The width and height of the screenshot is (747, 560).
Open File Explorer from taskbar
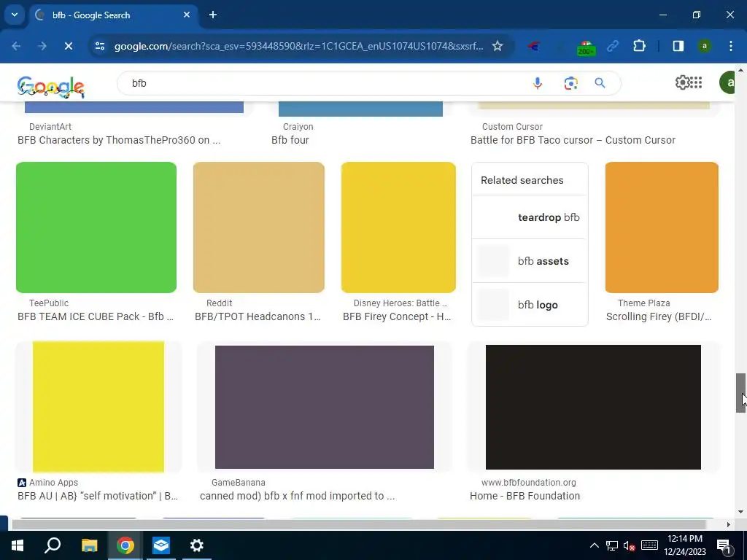click(89, 545)
